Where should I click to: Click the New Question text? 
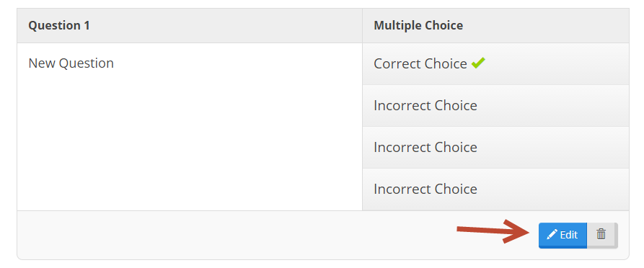click(x=71, y=63)
